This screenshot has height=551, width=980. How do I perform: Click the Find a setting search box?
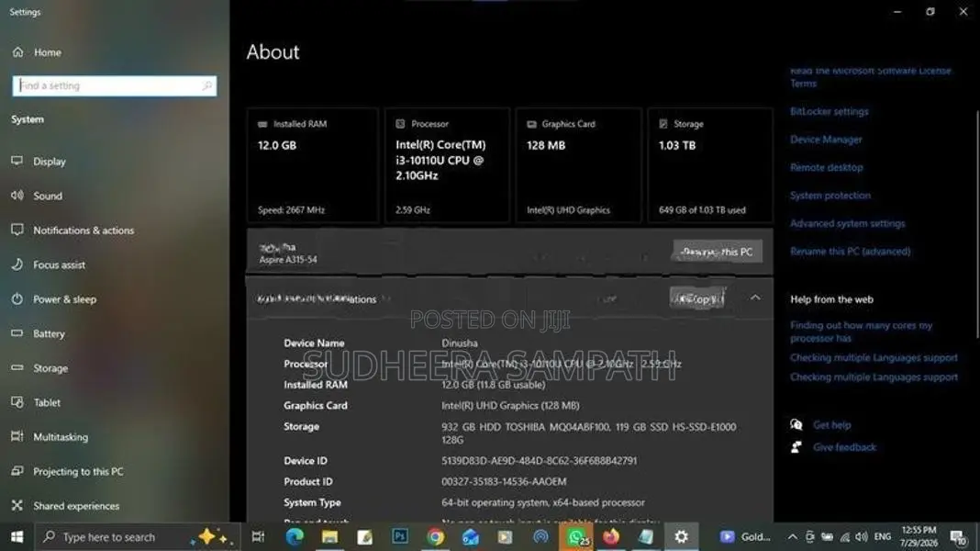115,85
